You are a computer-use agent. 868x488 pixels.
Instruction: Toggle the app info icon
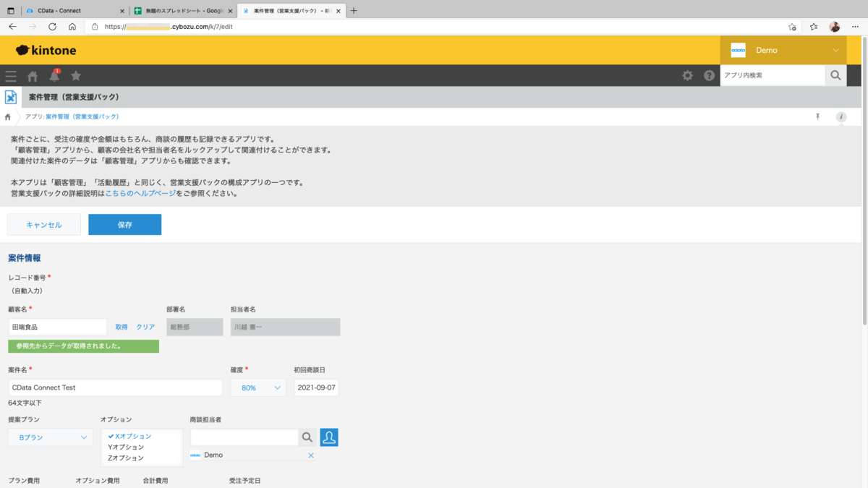(841, 116)
